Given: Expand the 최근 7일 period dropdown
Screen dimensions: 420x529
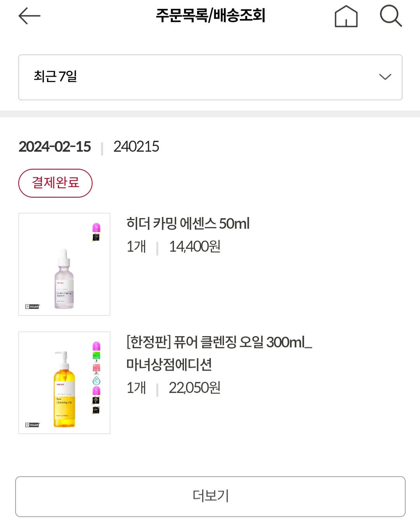Looking at the screenshot, I should [210, 77].
